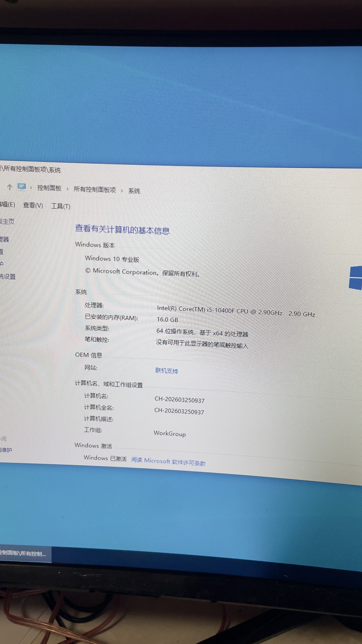Click the Up arrow navigation button
Image resolution: width=362 pixels, height=644 pixels.
(x=10, y=187)
